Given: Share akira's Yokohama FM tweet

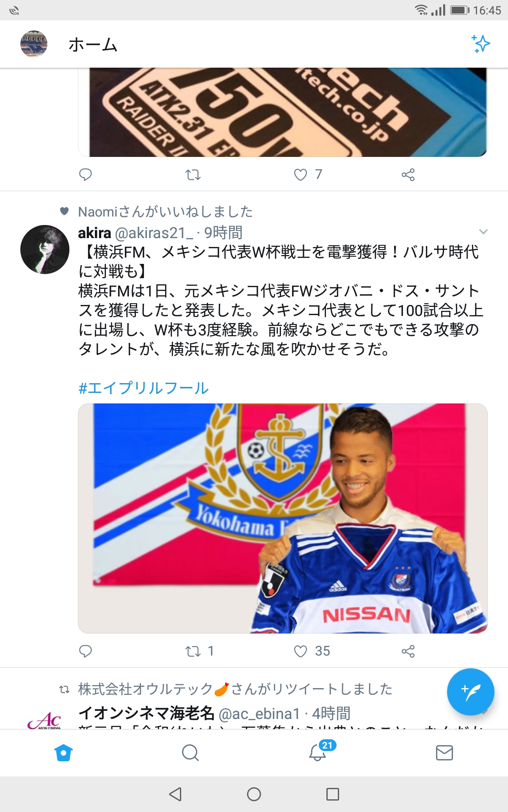Looking at the screenshot, I should click(x=408, y=651).
